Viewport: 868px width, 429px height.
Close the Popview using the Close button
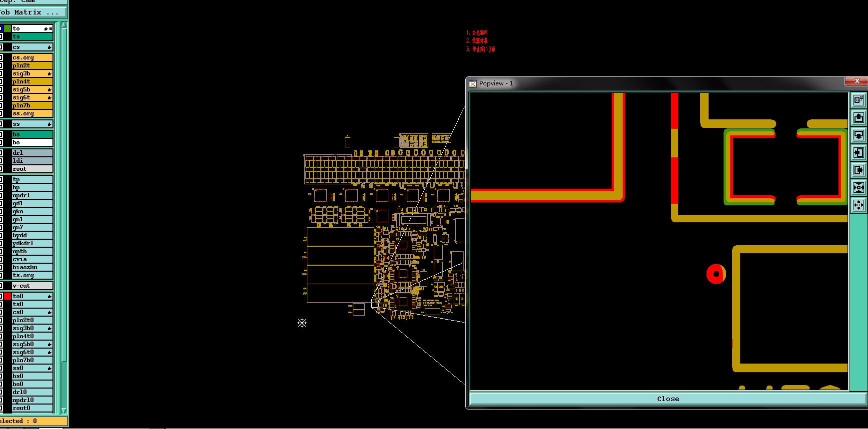(668, 399)
